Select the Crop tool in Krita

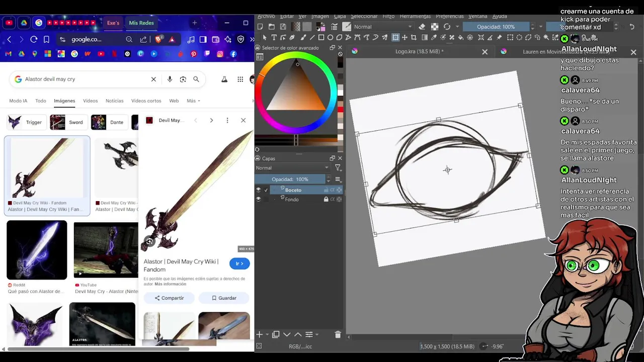click(414, 37)
